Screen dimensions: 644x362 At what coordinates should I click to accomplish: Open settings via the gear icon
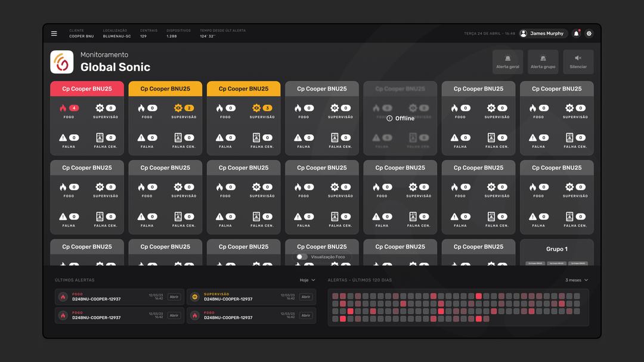tap(589, 33)
